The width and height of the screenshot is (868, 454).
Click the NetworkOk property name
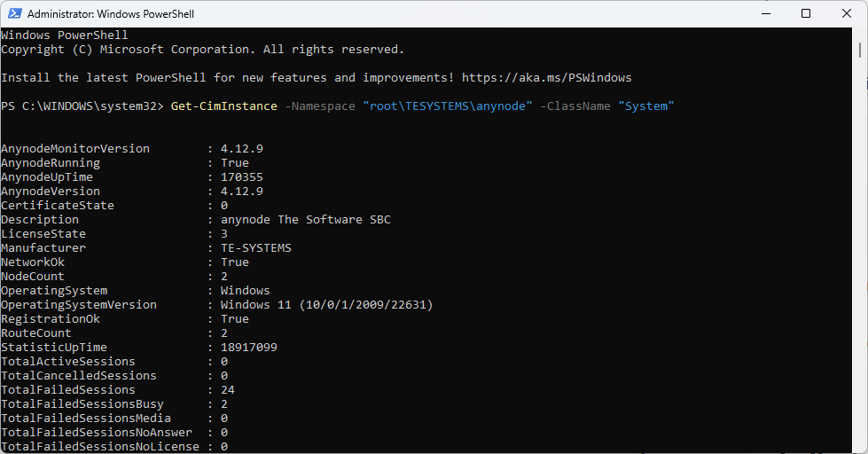(x=33, y=262)
